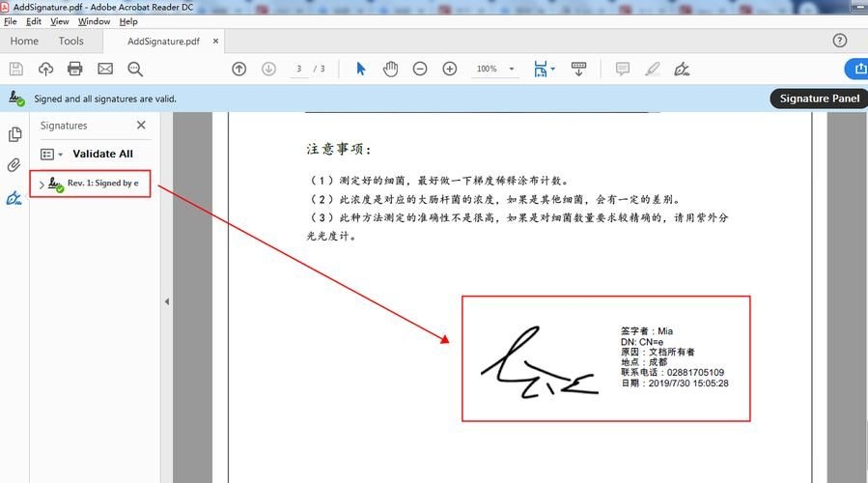This screenshot has width=868, height=483.
Task: Open Page Thumbnails sidebar icon
Action: (x=14, y=134)
